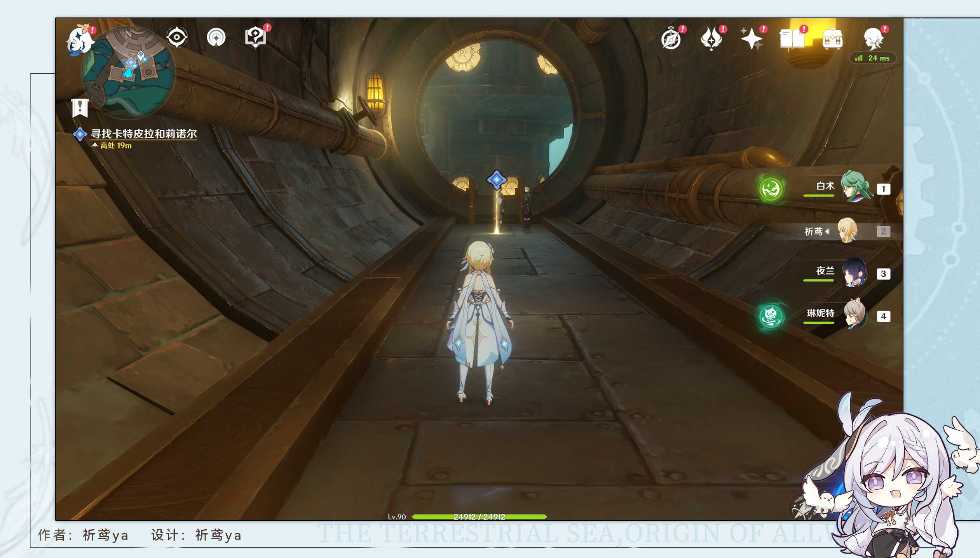Open the tutorial question-mark icon
The image size is (980, 558).
(255, 37)
